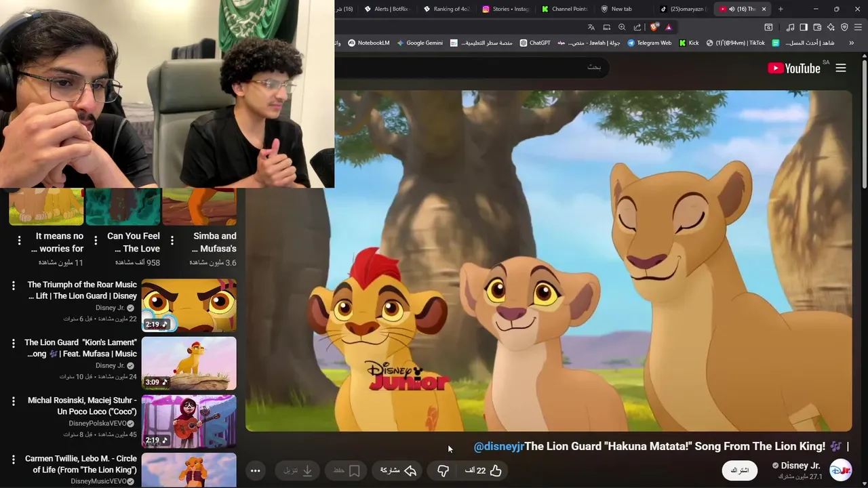
Task: Subscribe to Disney Jr. channel
Action: [x=740, y=470]
